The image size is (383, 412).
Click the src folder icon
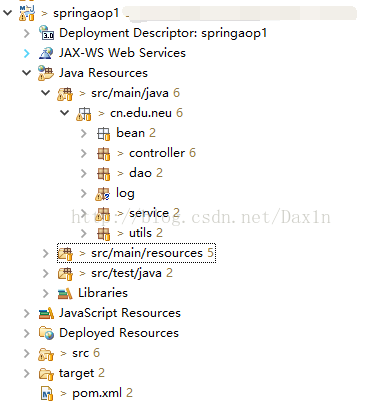[x=46, y=354]
